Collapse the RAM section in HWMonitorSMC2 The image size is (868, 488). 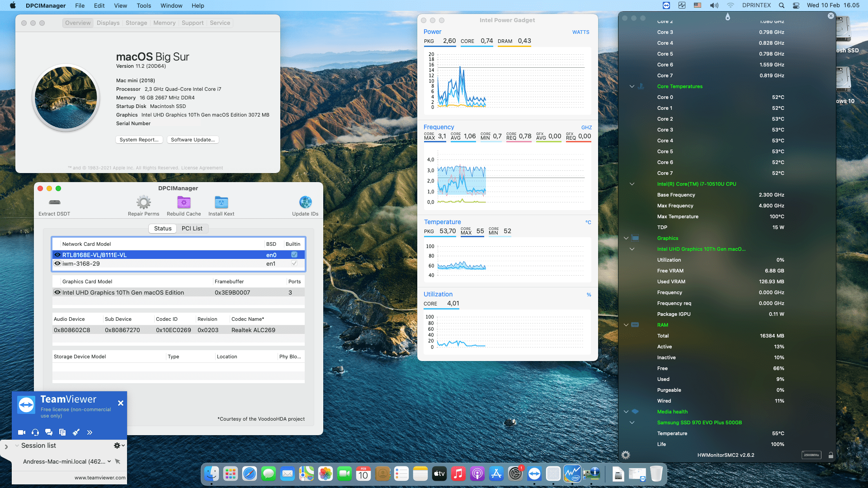coord(626,325)
